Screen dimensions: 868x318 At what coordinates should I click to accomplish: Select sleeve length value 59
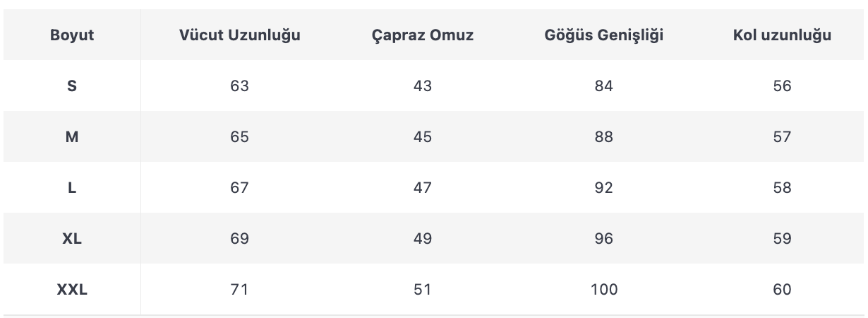[782, 239]
